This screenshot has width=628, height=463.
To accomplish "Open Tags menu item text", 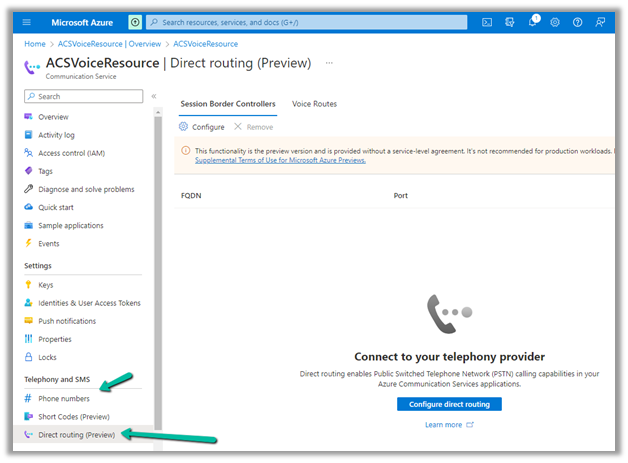I will (45, 171).
